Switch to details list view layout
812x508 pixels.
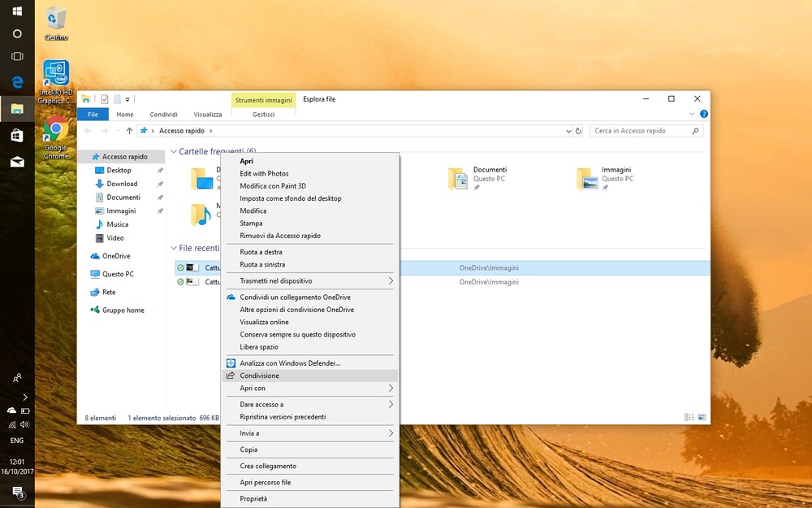click(689, 418)
